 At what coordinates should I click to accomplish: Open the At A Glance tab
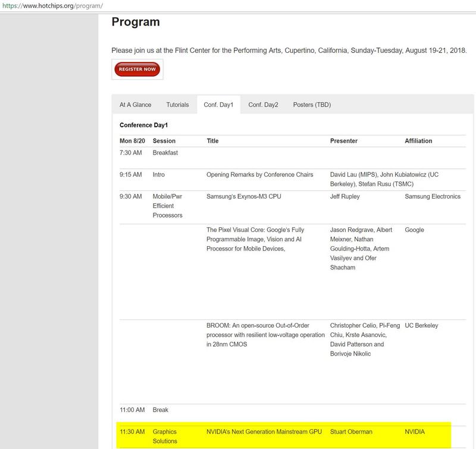(136, 105)
